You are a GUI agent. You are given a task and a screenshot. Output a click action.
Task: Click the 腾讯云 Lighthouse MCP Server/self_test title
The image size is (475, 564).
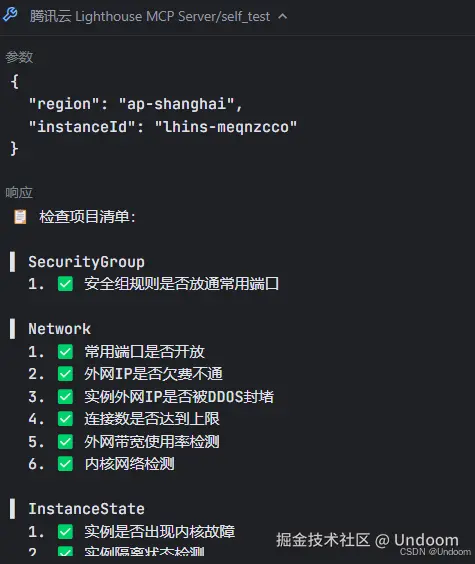pos(150,17)
